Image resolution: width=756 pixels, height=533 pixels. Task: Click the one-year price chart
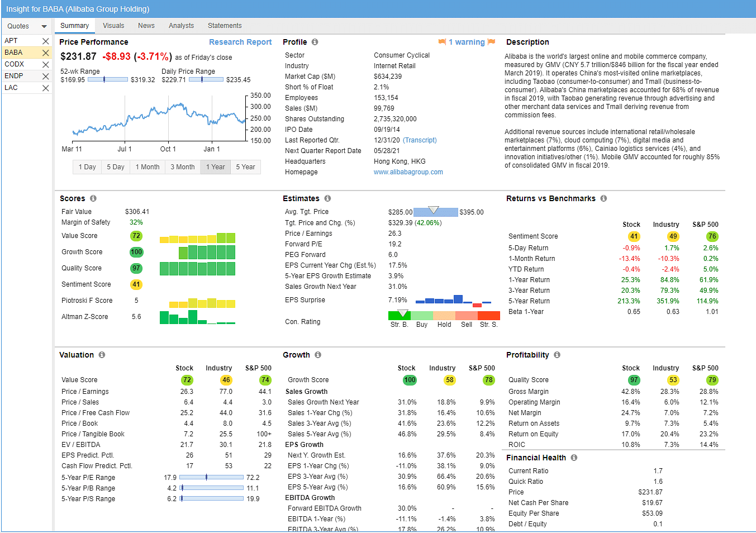click(x=159, y=118)
